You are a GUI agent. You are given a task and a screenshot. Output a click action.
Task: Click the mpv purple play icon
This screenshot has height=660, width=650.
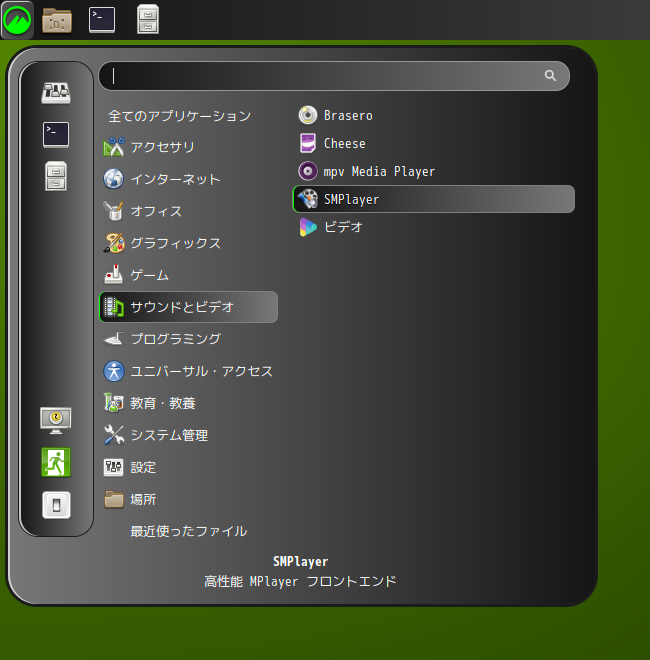coord(308,171)
